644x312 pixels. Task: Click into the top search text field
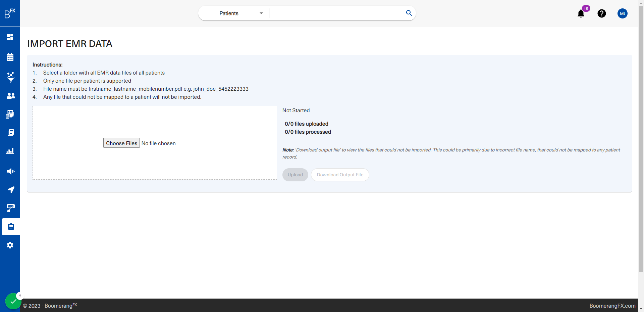pos(336,13)
